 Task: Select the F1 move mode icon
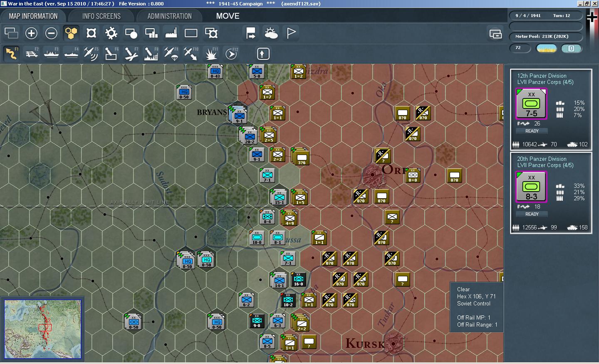[x=11, y=53]
